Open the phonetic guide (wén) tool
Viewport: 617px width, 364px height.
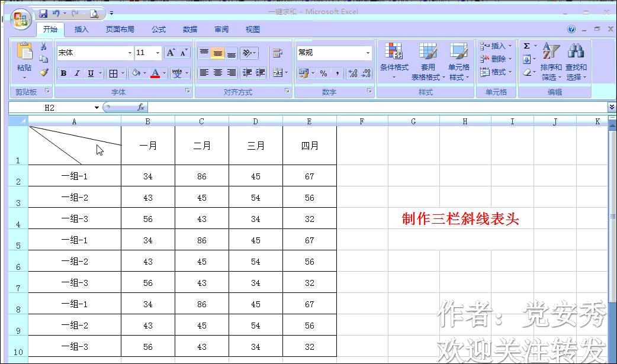tap(177, 73)
